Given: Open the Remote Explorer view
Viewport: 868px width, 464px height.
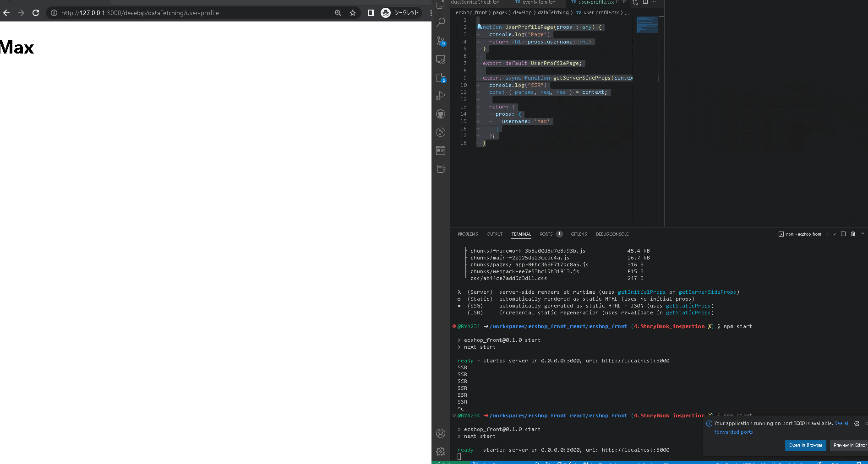Looking at the screenshot, I should point(441,59).
